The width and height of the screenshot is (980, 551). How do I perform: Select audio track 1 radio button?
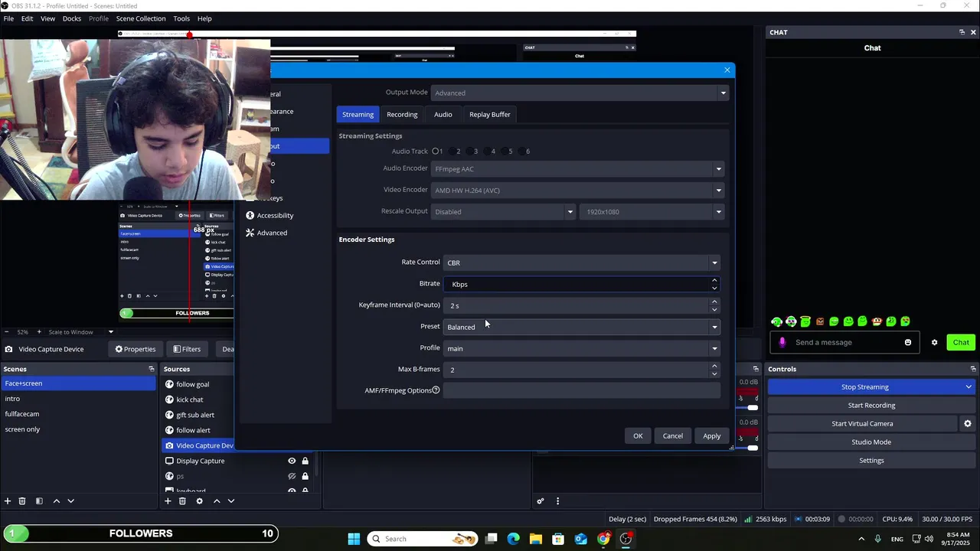click(x=435, y=152)
